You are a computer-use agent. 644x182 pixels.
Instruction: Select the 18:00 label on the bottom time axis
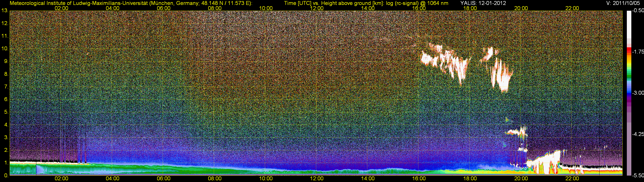click(470, 179)
